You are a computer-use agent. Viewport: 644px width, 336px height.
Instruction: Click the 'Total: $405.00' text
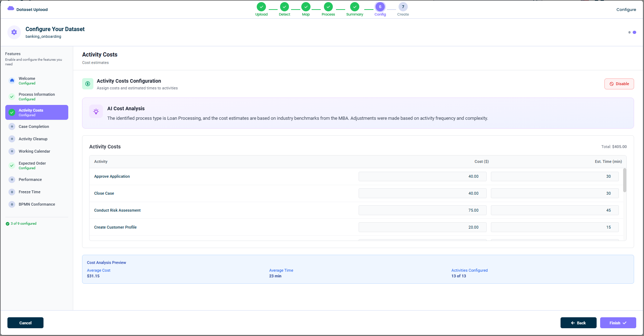click(614, 147)
